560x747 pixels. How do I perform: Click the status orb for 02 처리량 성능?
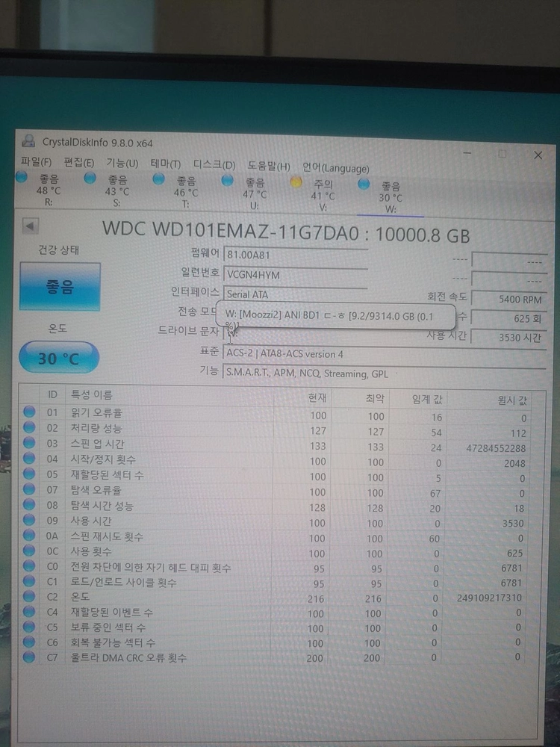(29, 427)
